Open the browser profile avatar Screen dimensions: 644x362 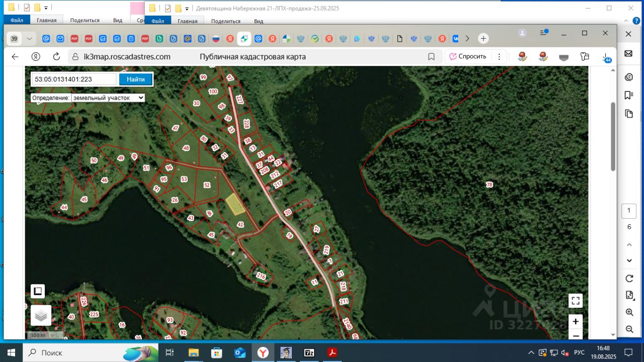(x=522, y=33)
